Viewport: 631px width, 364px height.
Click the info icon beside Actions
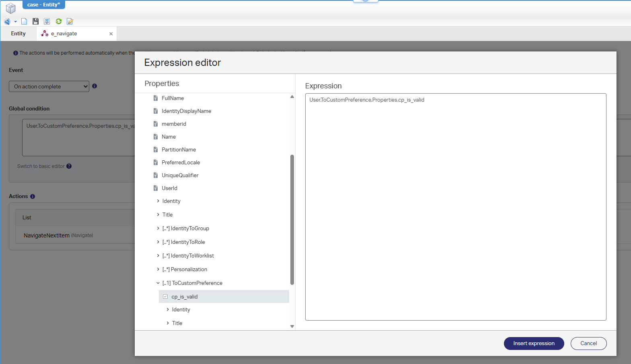click(x=33, y=196)
